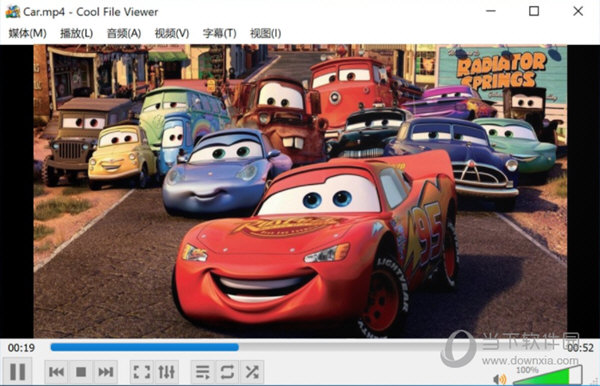Click the Cool File Viewer app icon
The image size is (600, 386).
point(13,11)
